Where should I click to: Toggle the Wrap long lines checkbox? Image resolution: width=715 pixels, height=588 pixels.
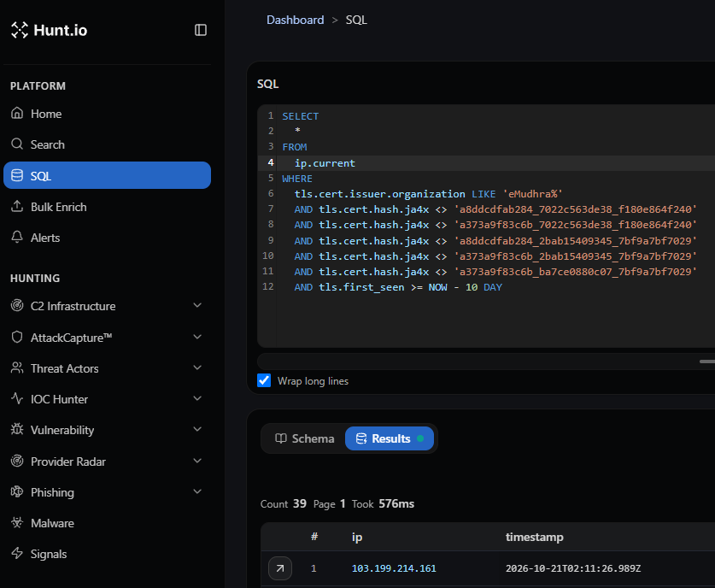click(x=264, y=380)
